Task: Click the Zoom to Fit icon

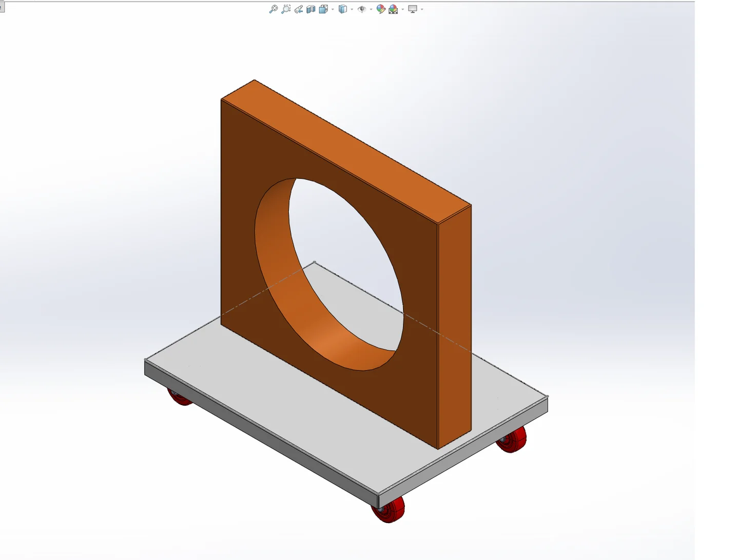Action: tap(273, 9)
